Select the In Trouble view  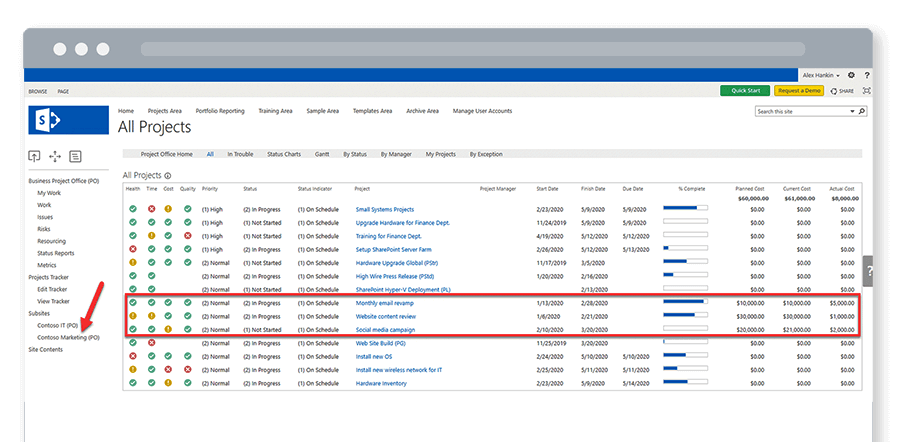240,154
